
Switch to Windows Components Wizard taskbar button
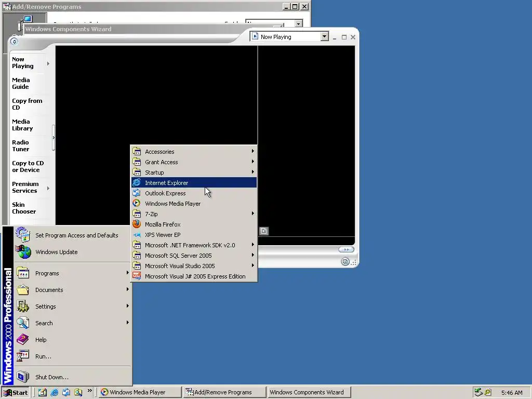click(x=309, y=392)
